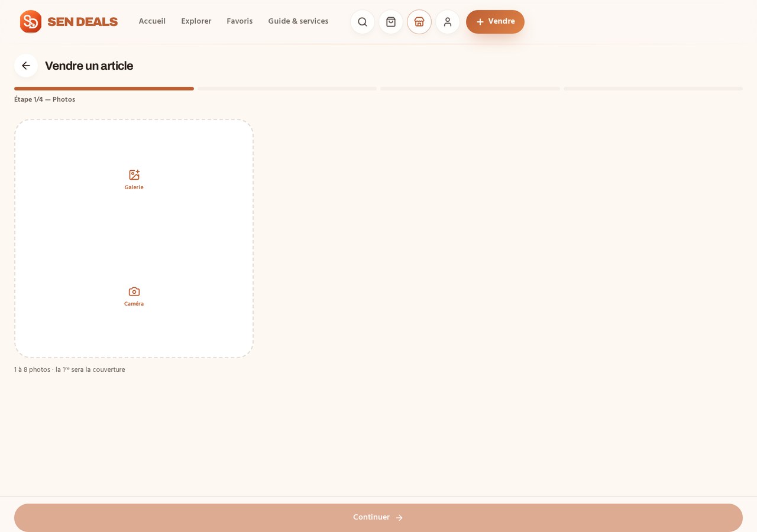Screen dimensions: 757x532
Task: Go back using the arrow button
Action: [26, 66]
